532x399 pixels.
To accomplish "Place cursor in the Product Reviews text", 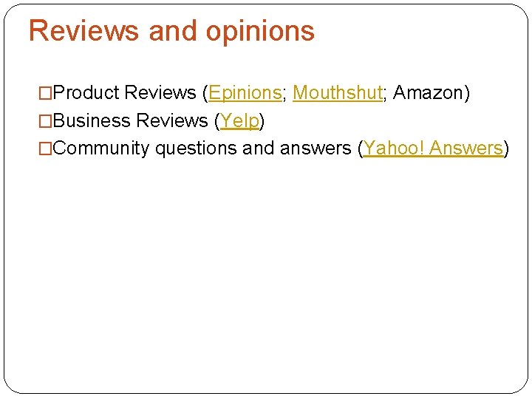I will click(125, 92).
